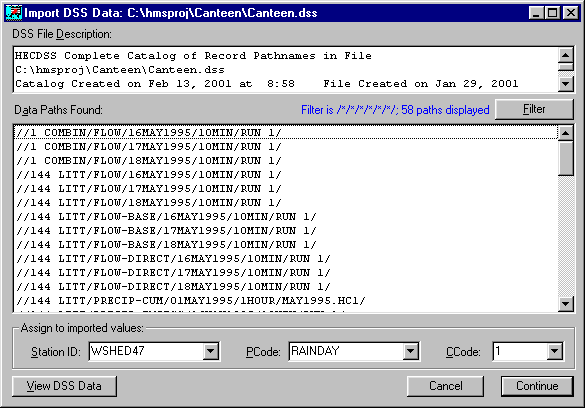Image resolution: width=585 pixels, height=408 pixels.
Task: Click the PCode field showing RAINDAY
Action: pos(346,351)
